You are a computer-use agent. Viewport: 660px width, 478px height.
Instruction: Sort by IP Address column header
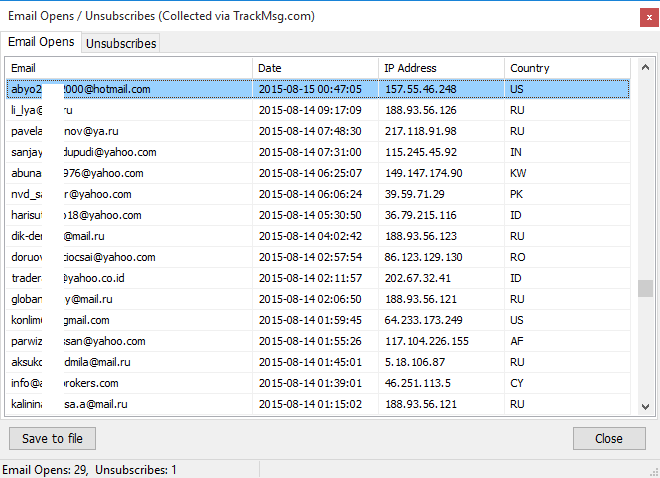click(441, 68)
